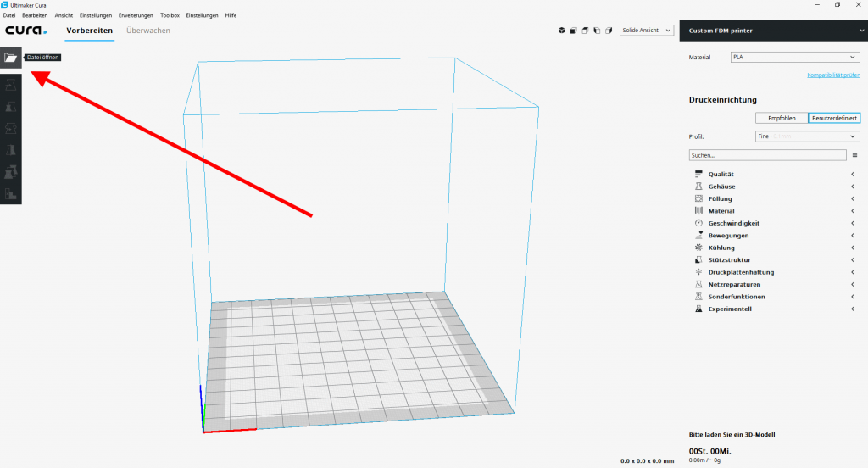Screen dimensions: 868x468
Task: Switch camera to left side view icon
Action: (597, 31)
